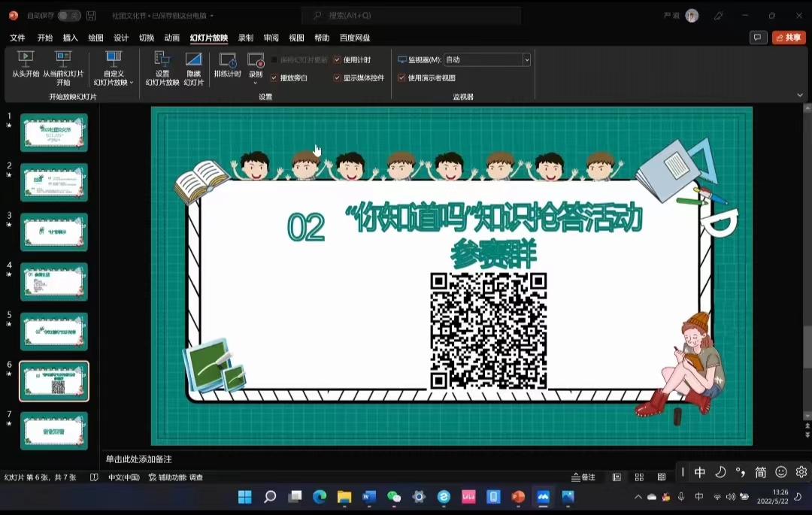Open Windows Start menu
Image resolution: width=812 pixels, height=515 pixels.
coord(244,497)
